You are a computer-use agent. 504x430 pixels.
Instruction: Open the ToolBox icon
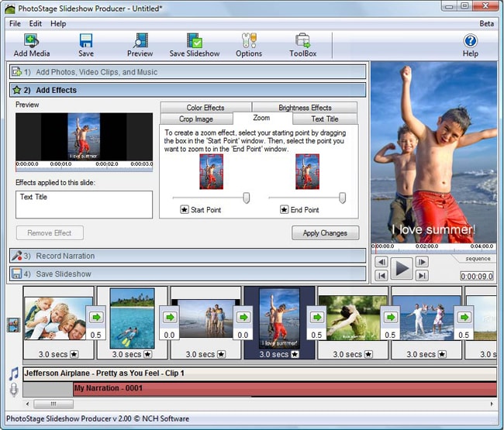coord(302,40)
